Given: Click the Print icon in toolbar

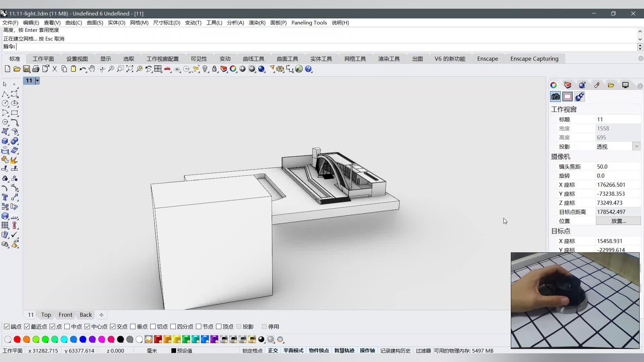Looking at the screenshot, I should pos(36,69).
